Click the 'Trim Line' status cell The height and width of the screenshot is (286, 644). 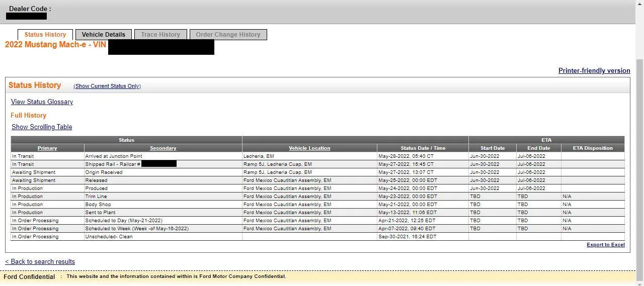pyautogui.click(x=163, y=197)
